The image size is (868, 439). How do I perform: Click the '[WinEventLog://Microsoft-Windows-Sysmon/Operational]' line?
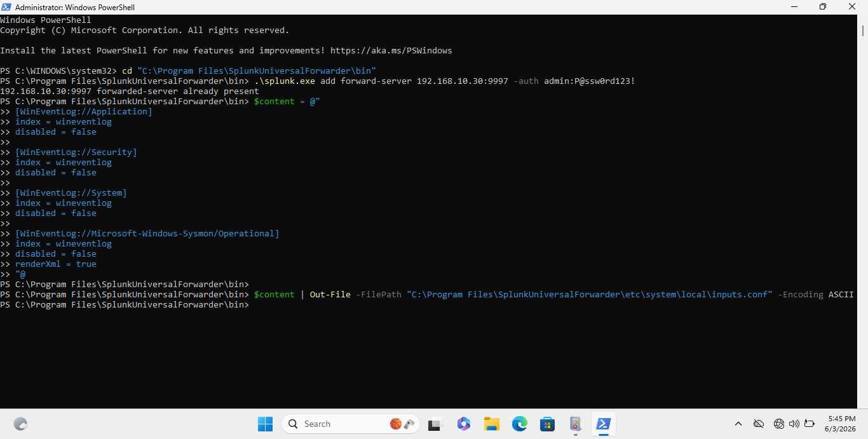[147, 234]
